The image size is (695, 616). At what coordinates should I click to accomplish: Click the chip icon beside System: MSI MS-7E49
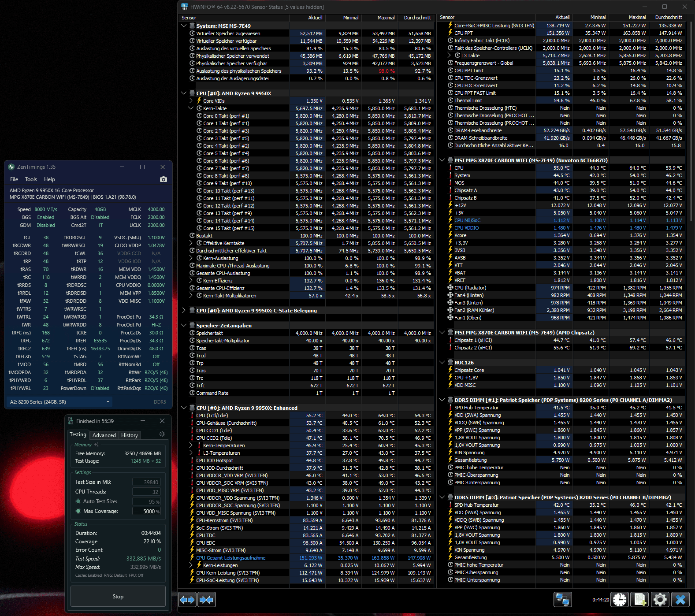[x=192, y=26]
